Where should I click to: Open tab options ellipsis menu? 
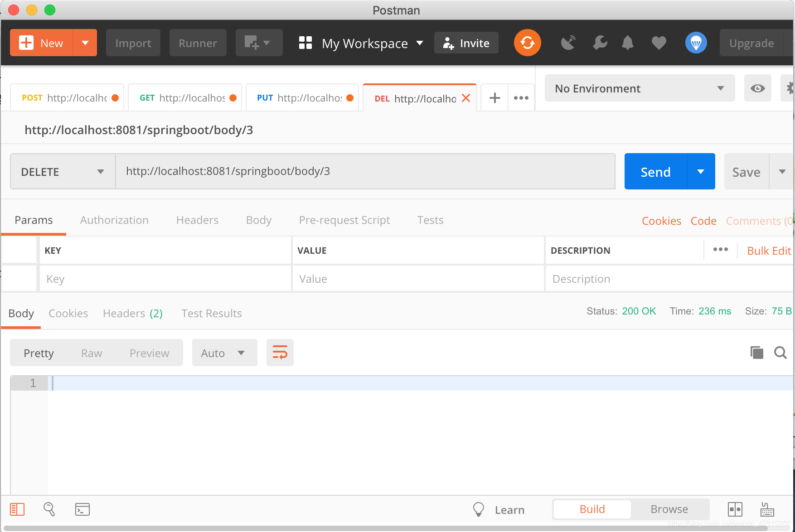(x=521, y=98)
